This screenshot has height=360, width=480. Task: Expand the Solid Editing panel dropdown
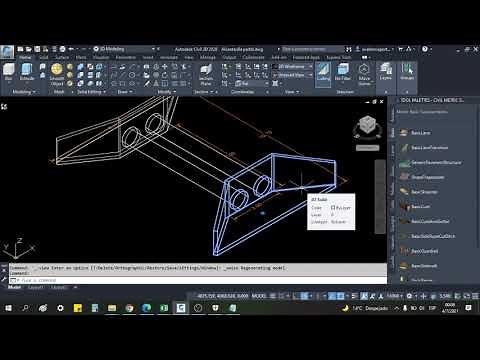pyautogui.click(x=92, y=92)
